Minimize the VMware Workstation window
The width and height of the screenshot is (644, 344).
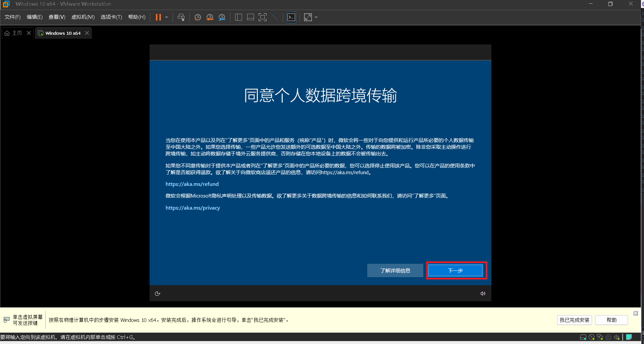click(591, 4)
